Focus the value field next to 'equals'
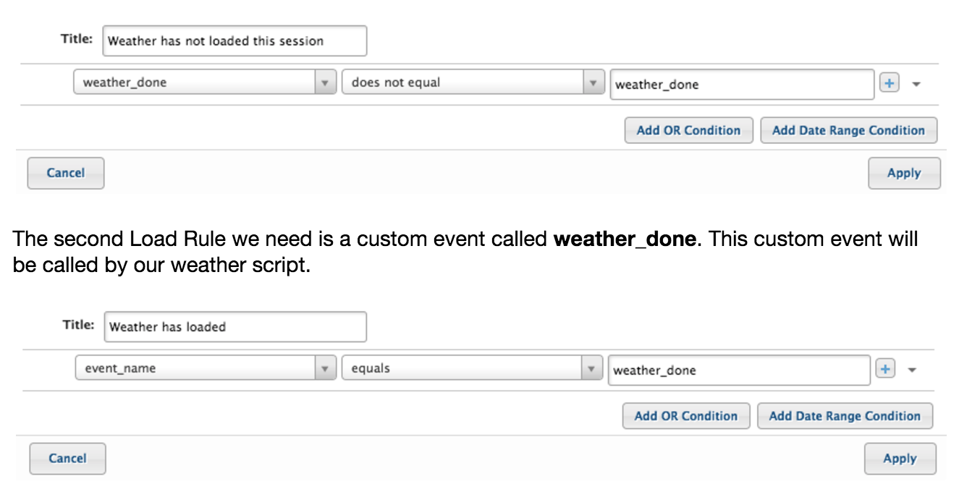Image resolution: width=980 pixels, height=492 pixels. [739, 370]
